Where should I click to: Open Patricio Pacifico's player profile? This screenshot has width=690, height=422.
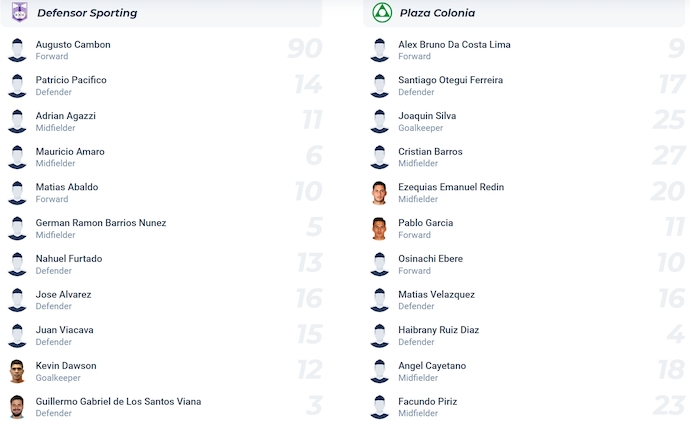click(x=71, y=80)
